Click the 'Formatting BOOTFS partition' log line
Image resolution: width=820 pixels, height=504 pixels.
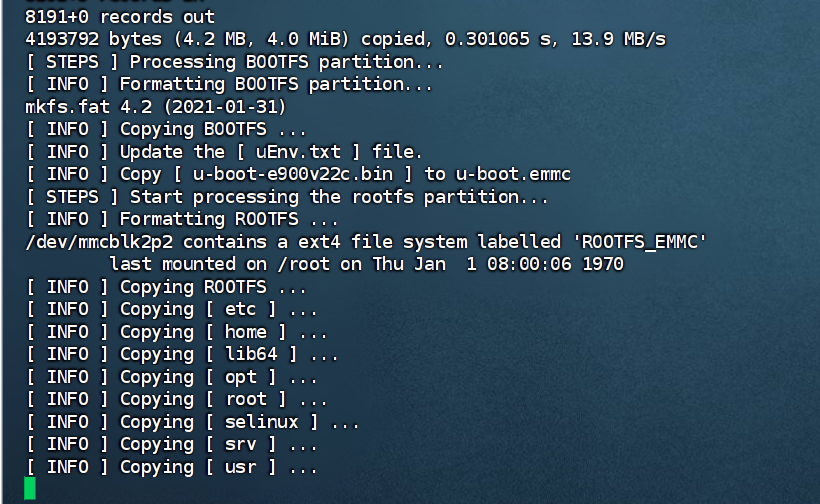coord(229,85)
